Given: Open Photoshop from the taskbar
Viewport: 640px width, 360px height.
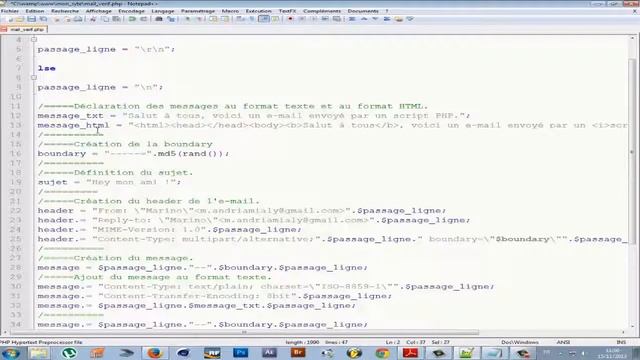Looking at the screenshot, I should 240,353.
